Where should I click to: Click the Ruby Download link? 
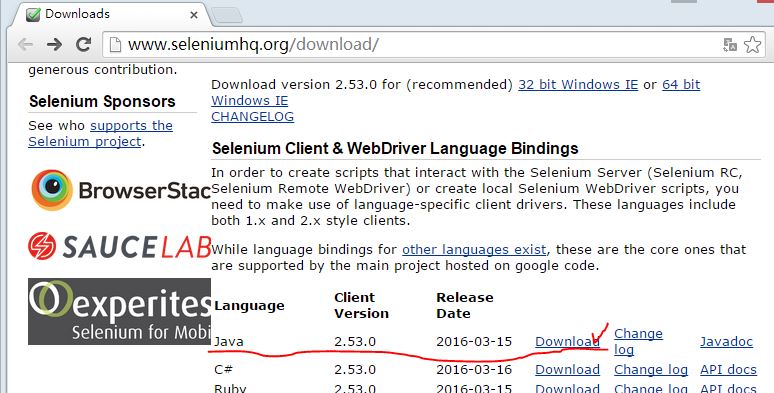567,388
